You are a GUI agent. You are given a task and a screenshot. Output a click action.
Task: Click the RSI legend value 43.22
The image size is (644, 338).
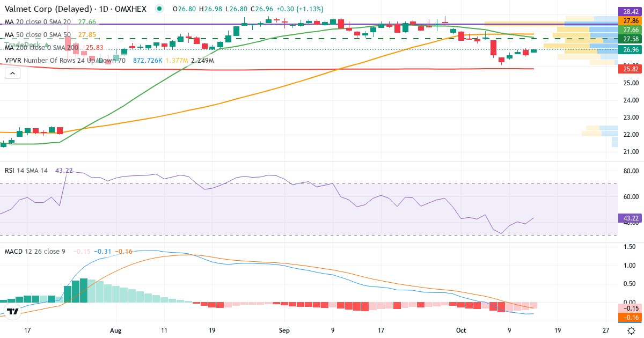(x=64, y=170)
